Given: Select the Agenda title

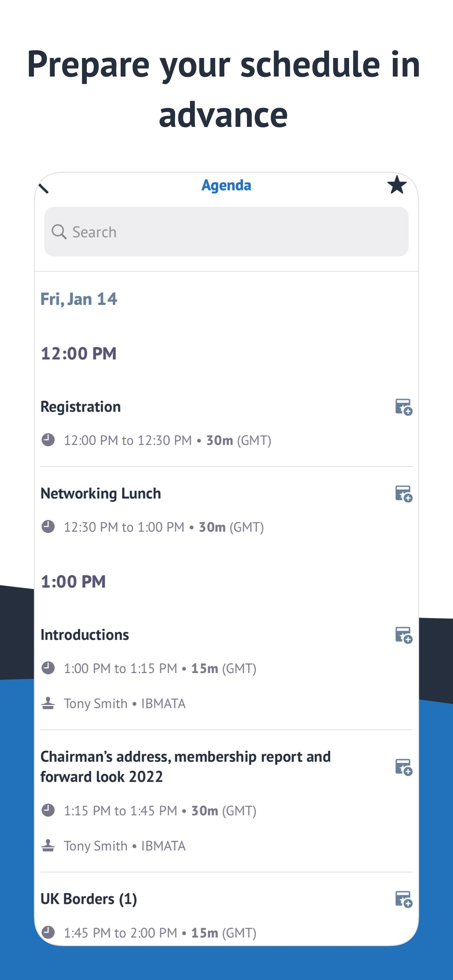Looking at the screenshot, I should pos(226,185).
